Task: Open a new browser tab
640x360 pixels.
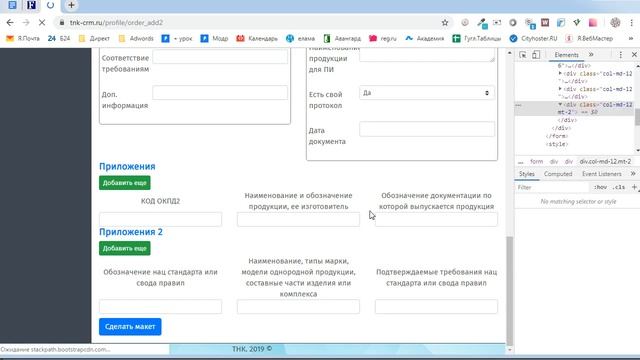Action: [71, 5]
